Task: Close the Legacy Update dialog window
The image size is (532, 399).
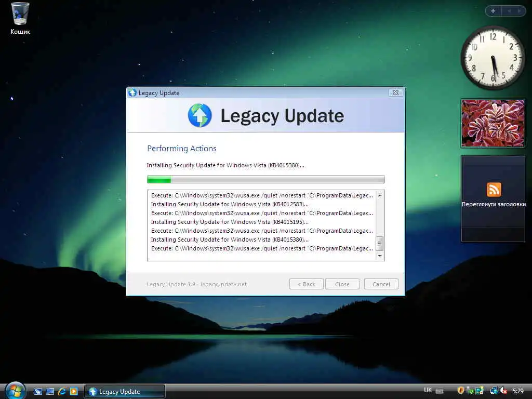Action: (x=395, y=92)
